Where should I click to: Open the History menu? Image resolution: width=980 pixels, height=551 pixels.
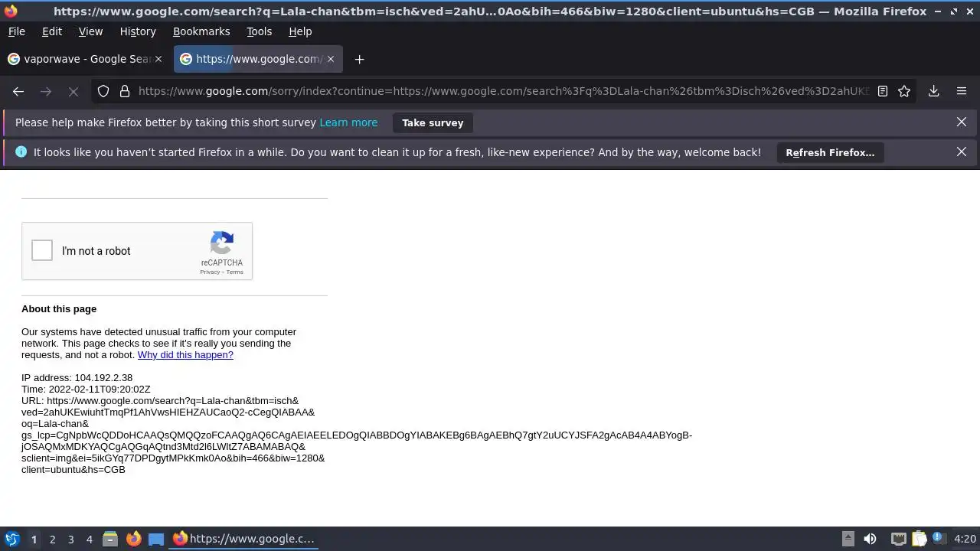click(x=138, y=31)
